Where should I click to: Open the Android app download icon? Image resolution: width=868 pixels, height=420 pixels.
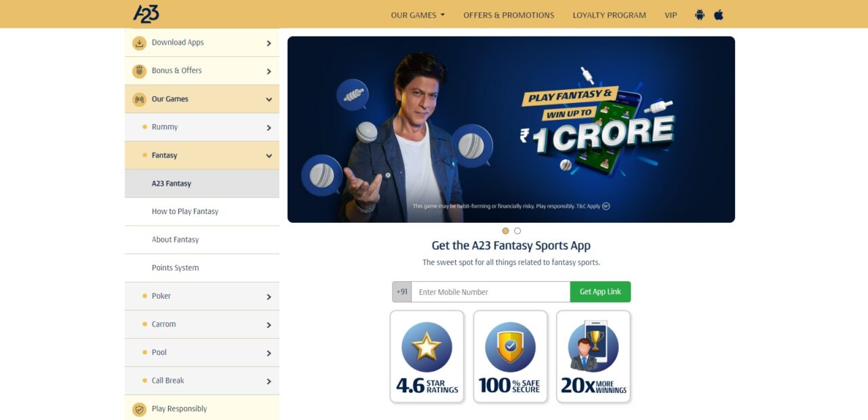point(700,15)
